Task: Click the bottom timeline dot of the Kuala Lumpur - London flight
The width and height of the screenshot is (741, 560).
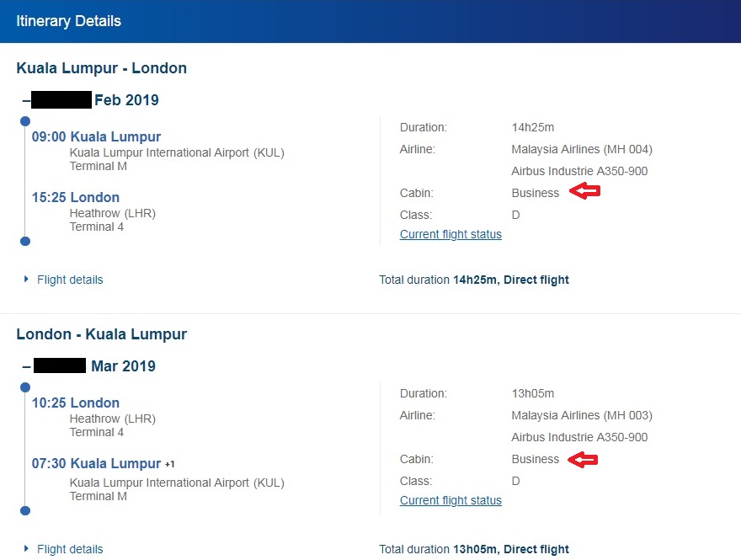Action: tap(25, 242)
